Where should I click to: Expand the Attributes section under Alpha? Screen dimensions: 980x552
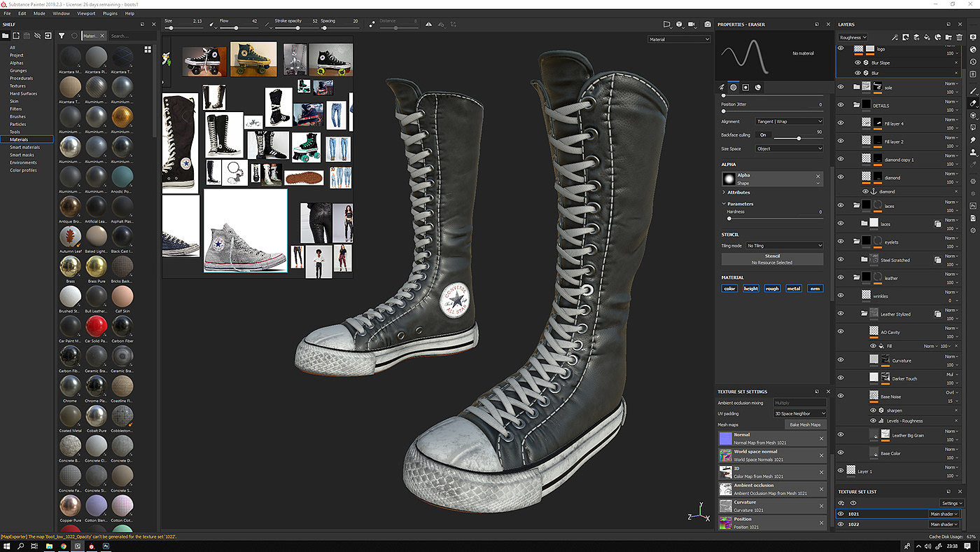pos(738,192)
